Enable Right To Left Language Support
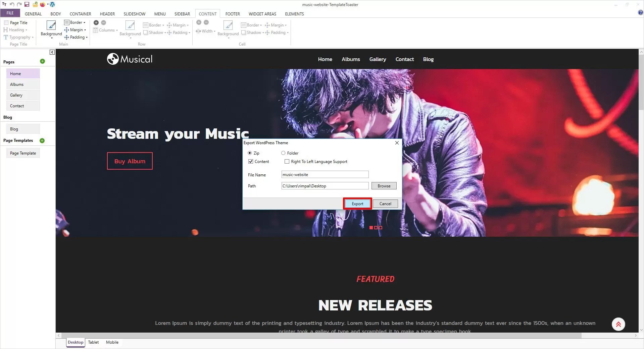 coord(287,161)
